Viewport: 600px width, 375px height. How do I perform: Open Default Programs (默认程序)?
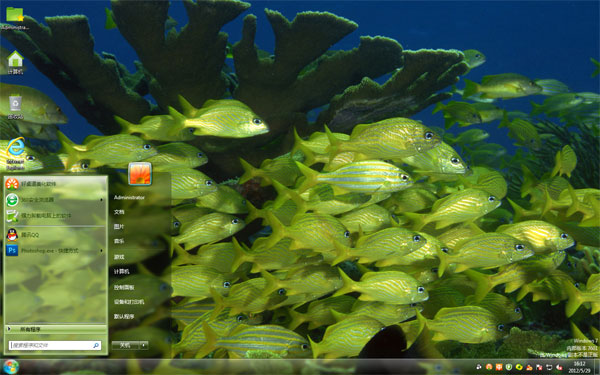(x=124, y=316)
